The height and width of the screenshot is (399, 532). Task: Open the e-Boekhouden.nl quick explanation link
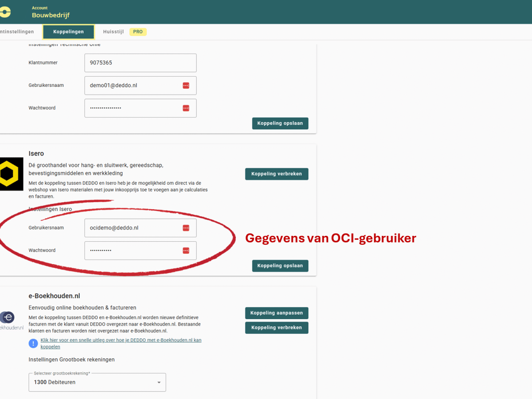tap(121, 344)
